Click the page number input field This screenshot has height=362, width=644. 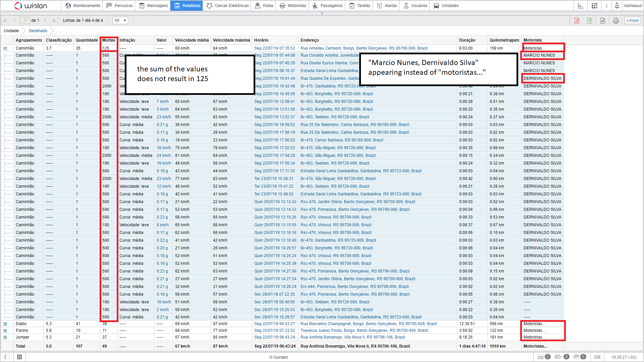tap(25, 20)
